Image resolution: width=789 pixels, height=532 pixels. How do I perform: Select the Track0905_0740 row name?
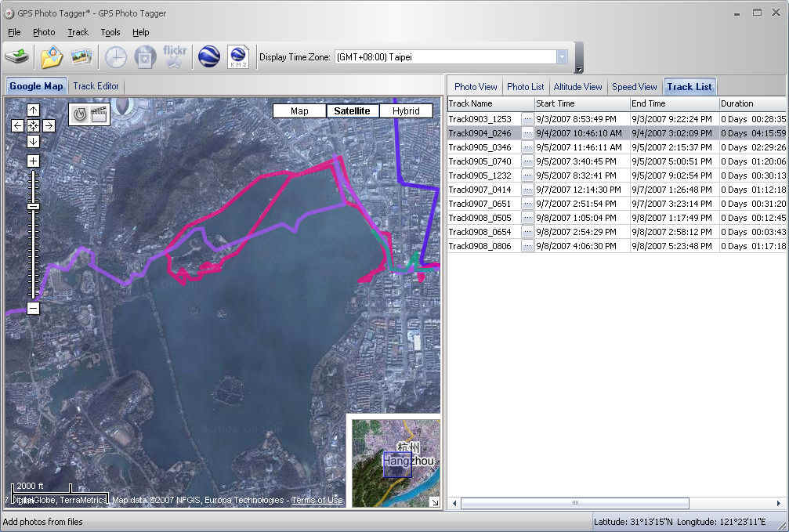click(480, 161)
